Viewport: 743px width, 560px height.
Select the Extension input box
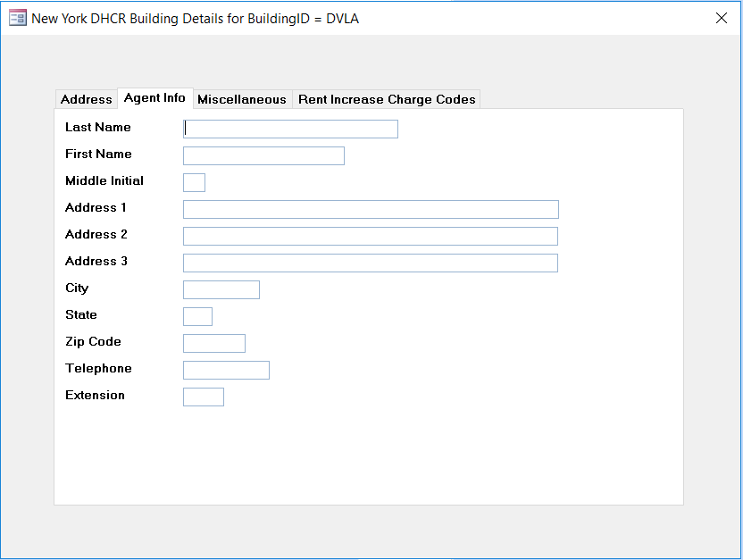[x=204, y=397]
